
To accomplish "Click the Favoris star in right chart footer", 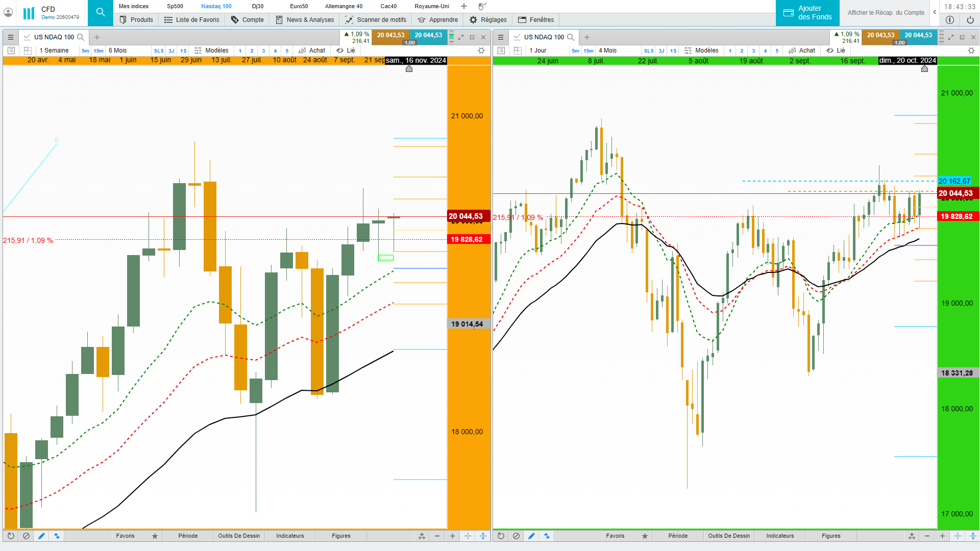I will (645, 536).
